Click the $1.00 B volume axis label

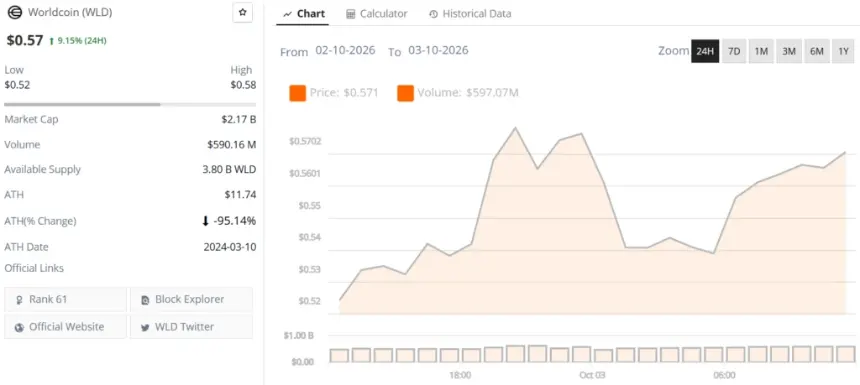tap(298, 336)
